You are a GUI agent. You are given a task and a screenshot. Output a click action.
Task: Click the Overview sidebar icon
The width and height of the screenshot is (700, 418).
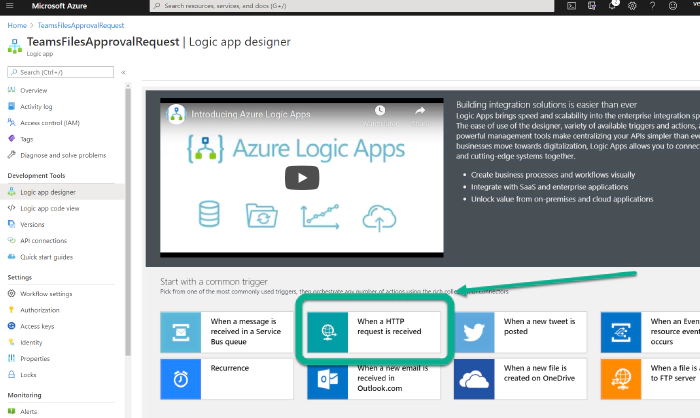point(12,90)
